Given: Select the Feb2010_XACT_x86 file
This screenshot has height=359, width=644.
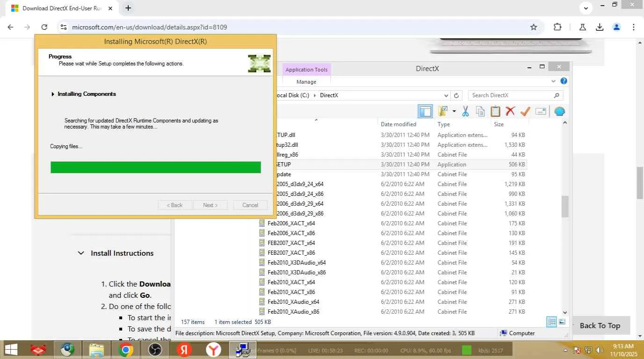Looking at the screenshot, I should [291, 292].
